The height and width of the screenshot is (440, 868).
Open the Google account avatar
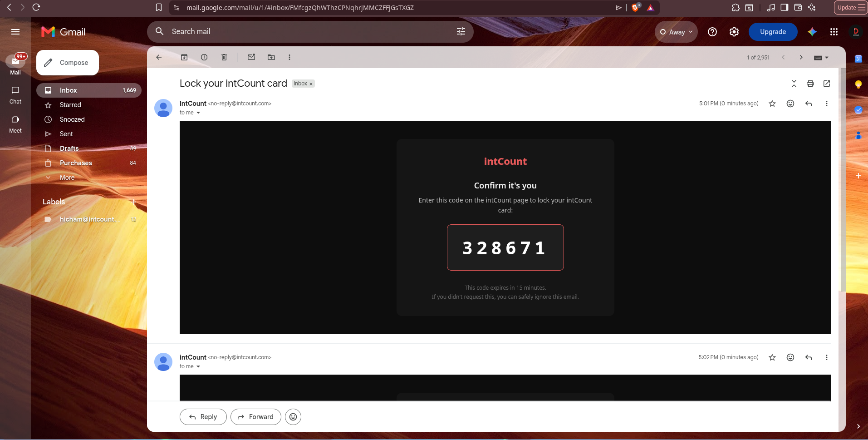856,32
